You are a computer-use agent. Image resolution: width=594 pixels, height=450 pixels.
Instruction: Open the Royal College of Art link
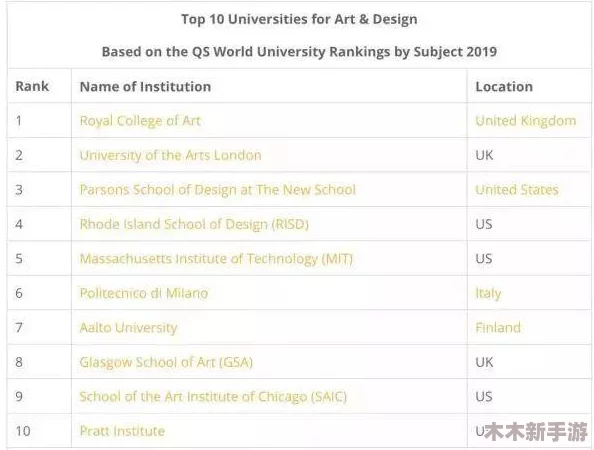point(140,121)
